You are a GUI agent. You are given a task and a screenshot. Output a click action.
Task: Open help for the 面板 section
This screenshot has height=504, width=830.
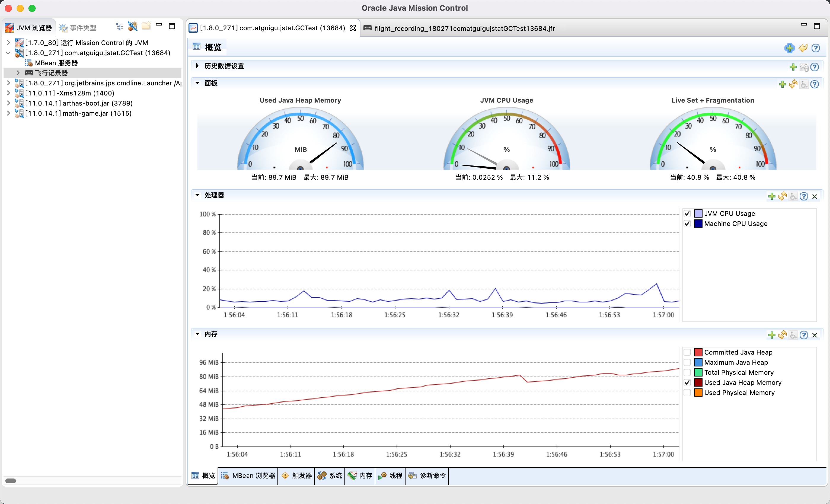(815, 84)
